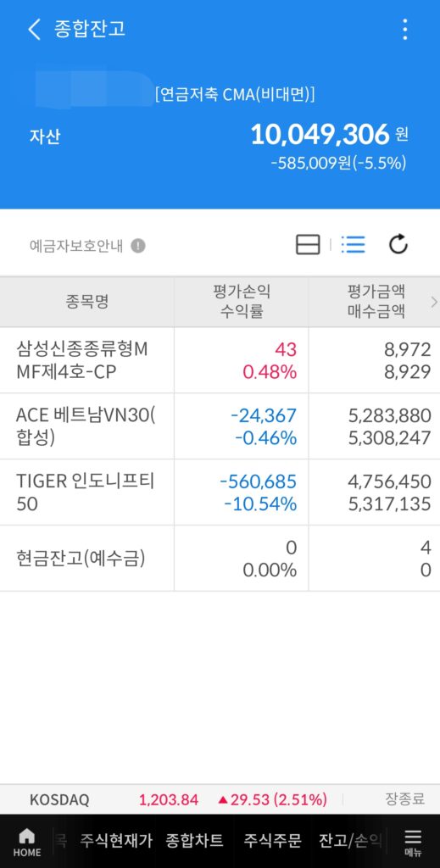Refresh the balance with reload icon
Image resolution: width=440 pixels, height=868 pixels.
pyautogui.click(x=398, y=244)
